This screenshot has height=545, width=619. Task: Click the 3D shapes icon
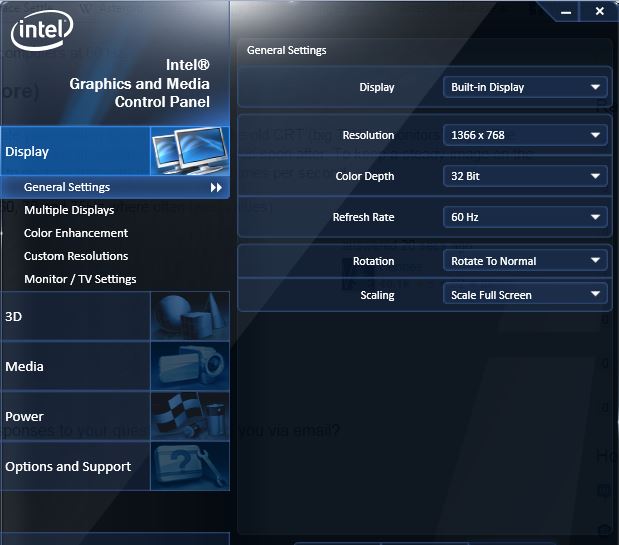coord(190,316)
